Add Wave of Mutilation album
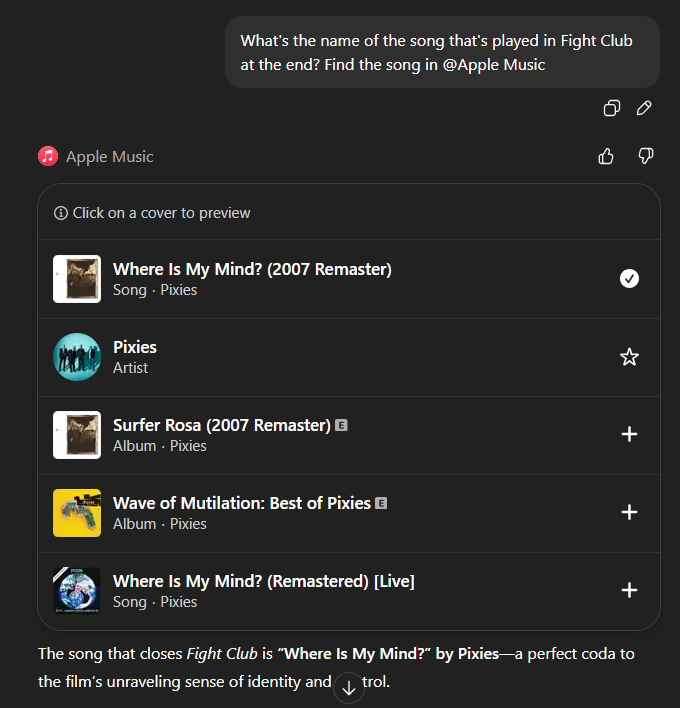The width and height of the screenshot is (680, 708). tap(629, 512)
